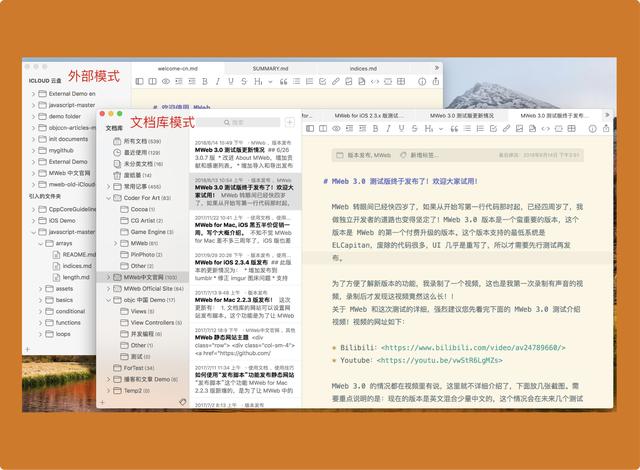Select 未分类文档 in the library sidebar
This screenshot has height=470, width=640.
[x=143, y=164]
